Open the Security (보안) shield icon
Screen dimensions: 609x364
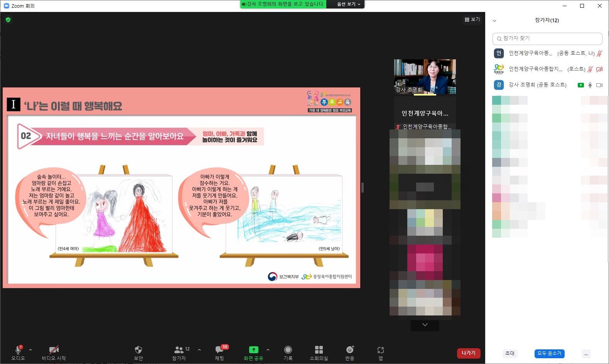coord(138,350)
